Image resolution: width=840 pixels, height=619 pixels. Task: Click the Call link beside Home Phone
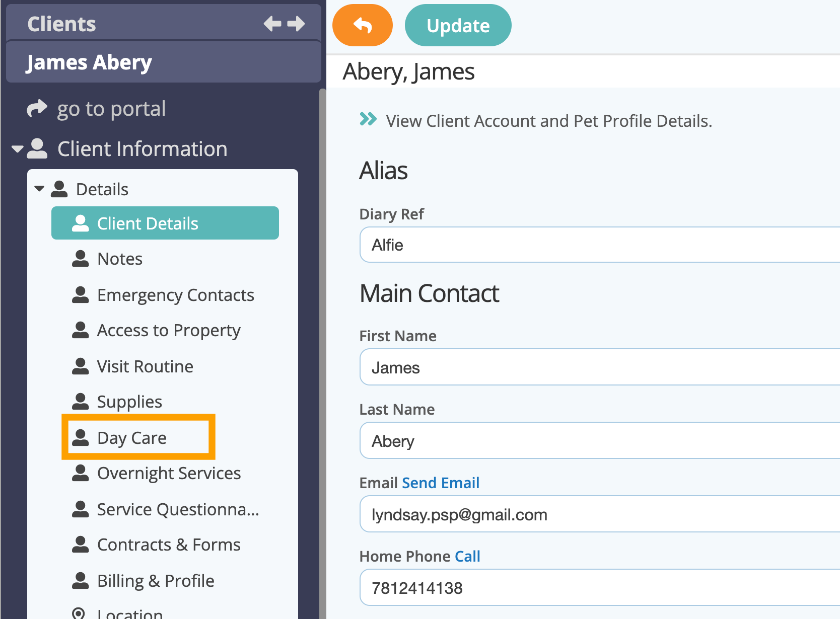coord(467,556)
